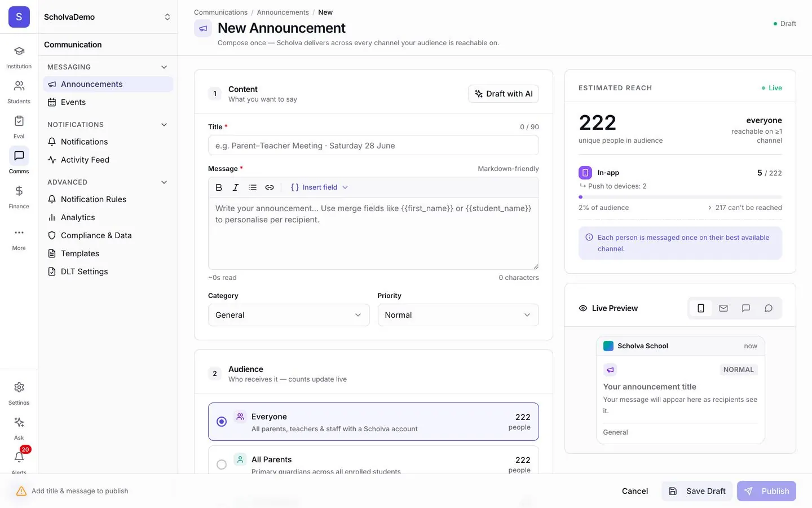Insert a link in message
812x508 pixels.
pos(270,187)
